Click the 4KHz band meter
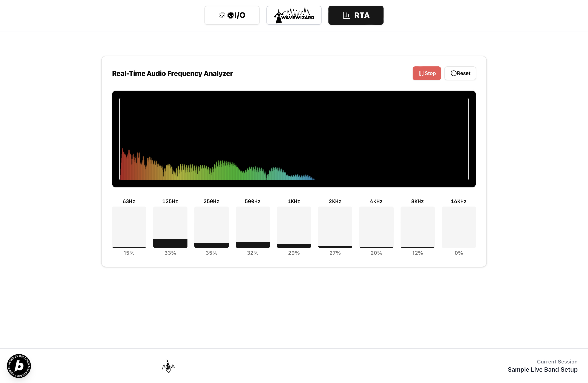The width and height of the screenshot is (588, 383). pyautogui.click(x=376, y=227)
